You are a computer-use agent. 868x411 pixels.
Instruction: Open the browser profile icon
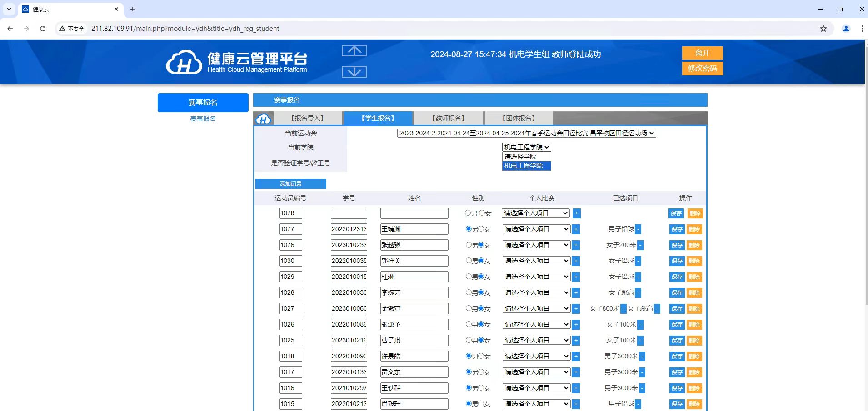[846, 29]
